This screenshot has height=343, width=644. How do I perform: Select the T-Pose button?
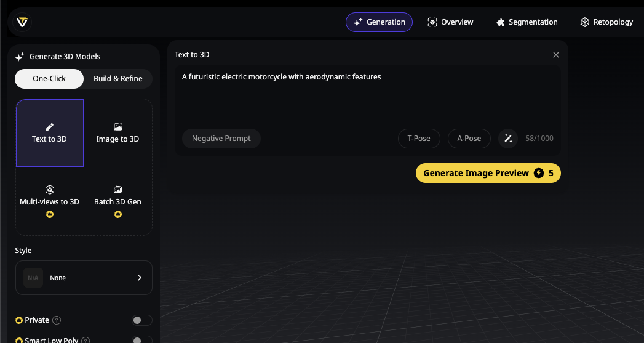[419, 139]
